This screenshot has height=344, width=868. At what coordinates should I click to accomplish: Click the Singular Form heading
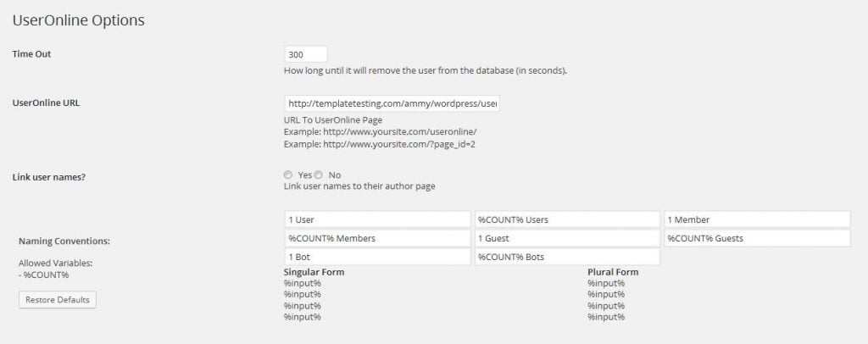tap(314, 272)
